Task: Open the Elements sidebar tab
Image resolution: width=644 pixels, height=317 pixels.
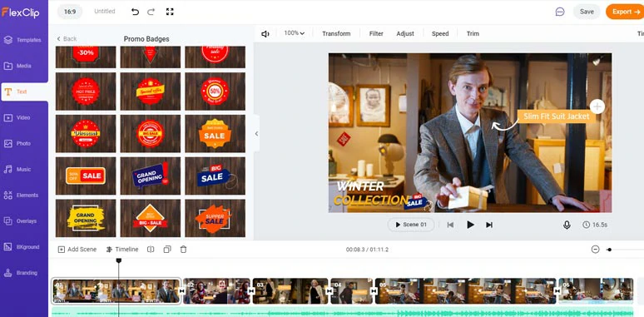Action: 24,195
